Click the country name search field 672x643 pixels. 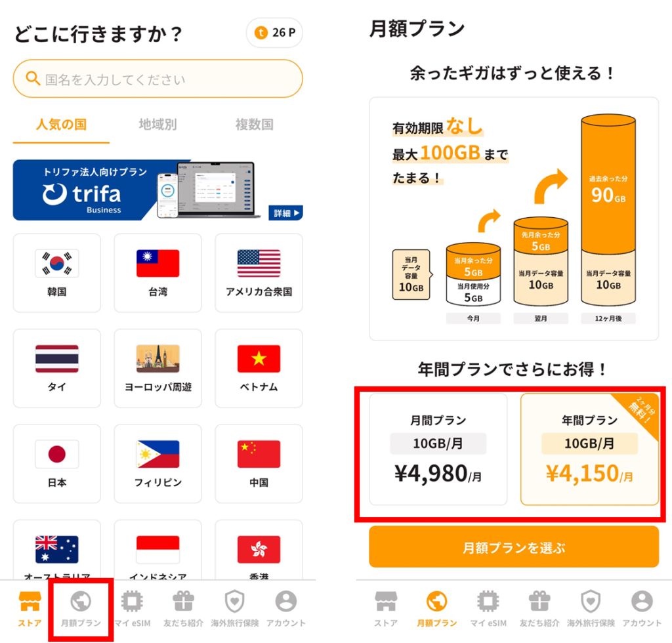click(x=157, y=79)
